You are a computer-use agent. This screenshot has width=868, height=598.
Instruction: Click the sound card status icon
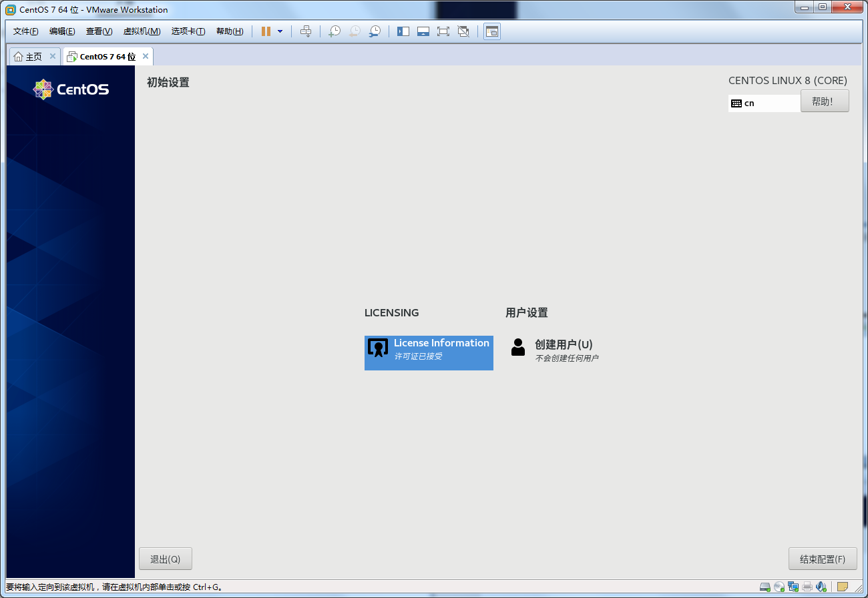point(821,587)
